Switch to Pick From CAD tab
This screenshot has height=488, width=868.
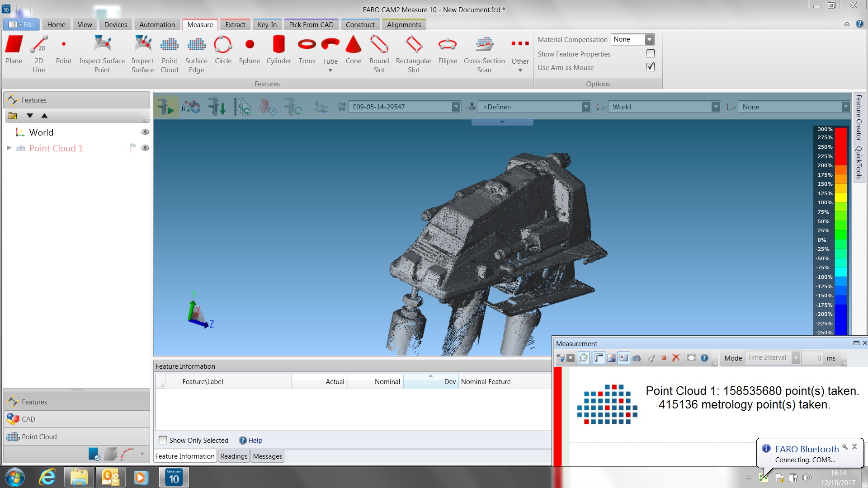point(311,25)
